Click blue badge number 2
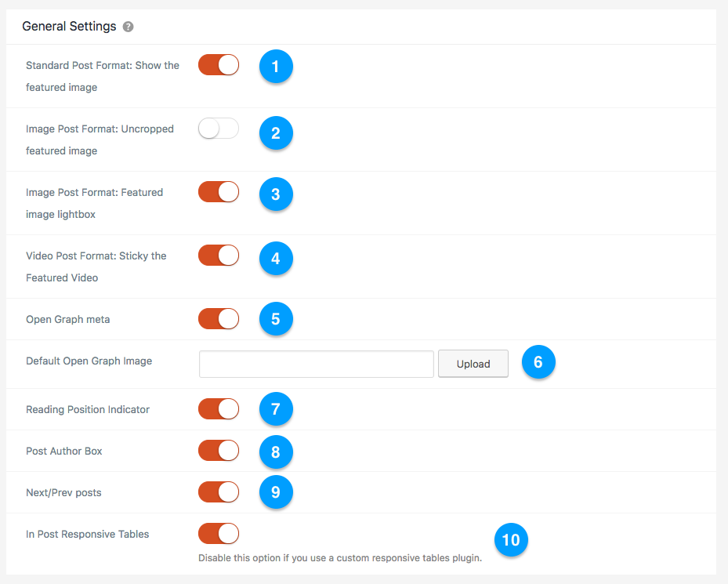728x584 pixels. click(x=276, y=133)
